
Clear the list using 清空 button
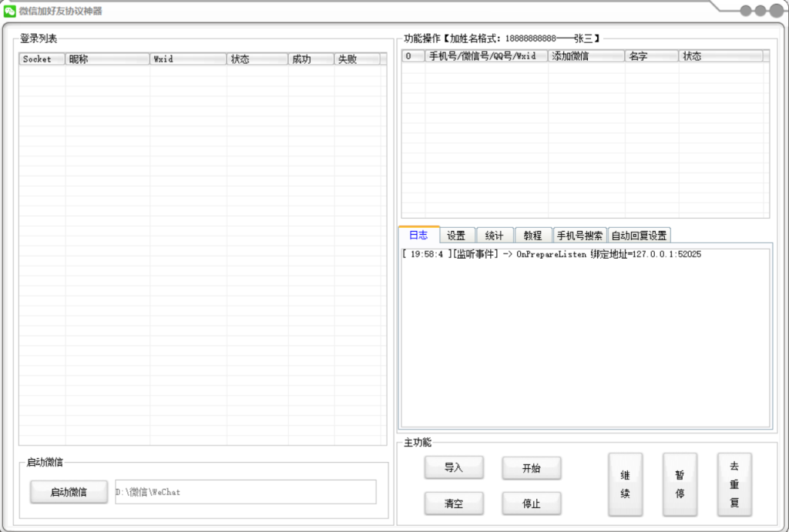pyautogui.click(x=454, y=504)
